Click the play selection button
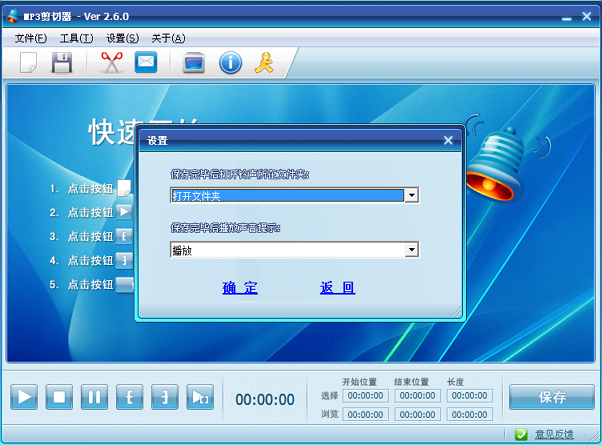This screenshot has height=445, width=602. [200, 397]
